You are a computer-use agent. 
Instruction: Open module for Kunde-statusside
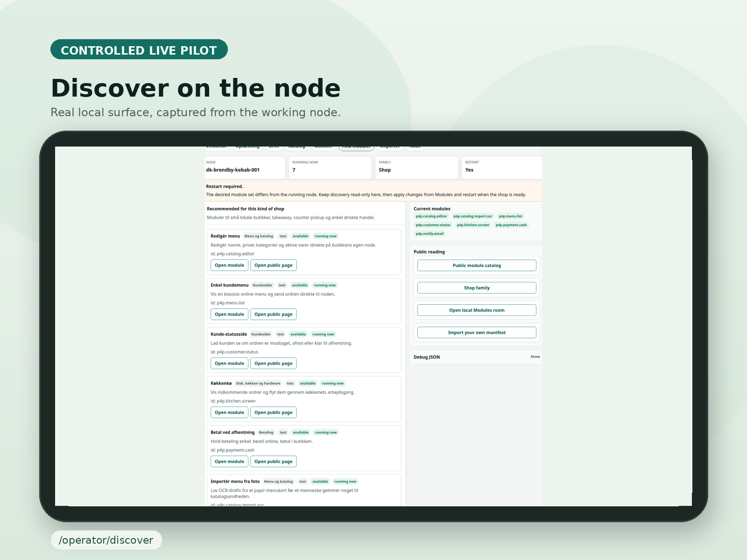[x=229, y=363]
